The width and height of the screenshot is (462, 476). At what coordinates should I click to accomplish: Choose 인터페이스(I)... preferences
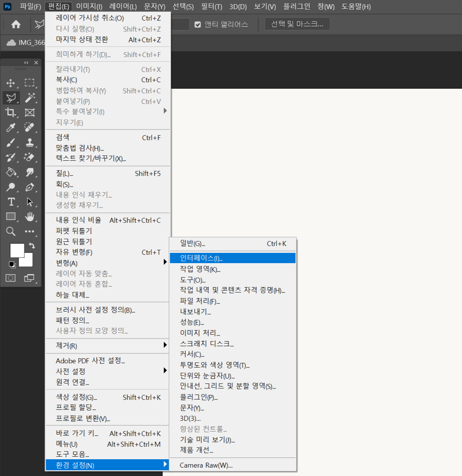(233, 258)
